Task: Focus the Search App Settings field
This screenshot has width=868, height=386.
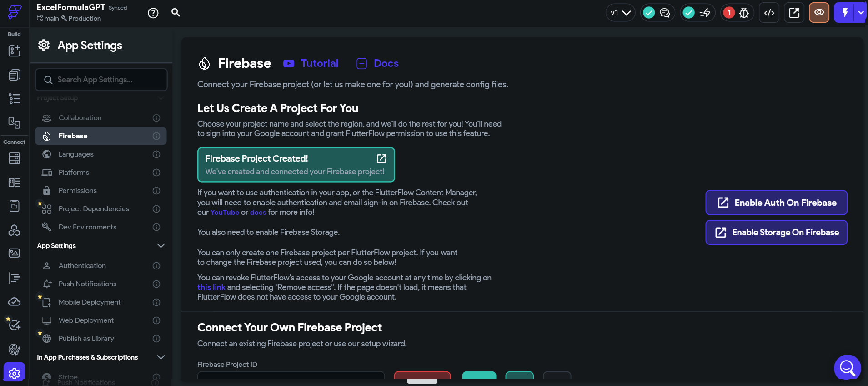Action: 101,80
